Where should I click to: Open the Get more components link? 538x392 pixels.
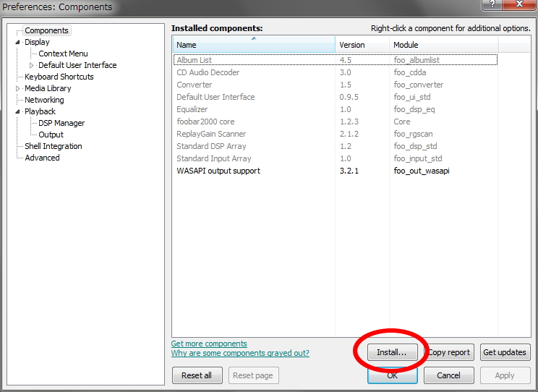209,344
